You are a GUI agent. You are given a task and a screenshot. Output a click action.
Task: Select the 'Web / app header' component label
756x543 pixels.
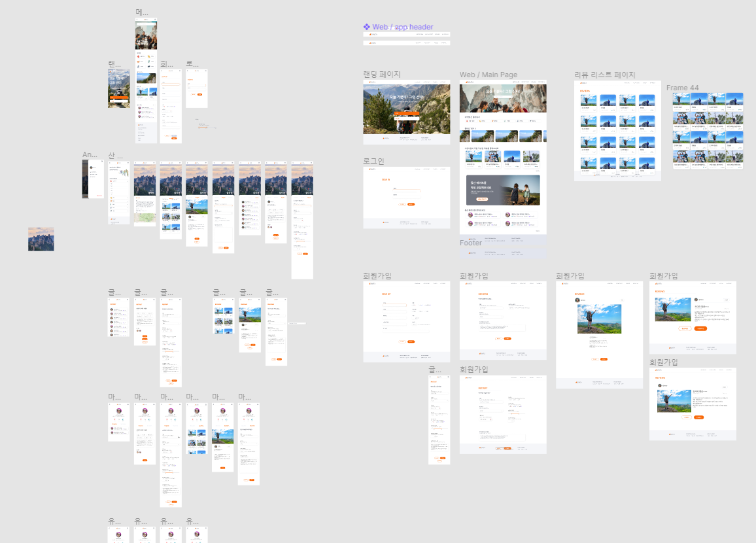(x=403, y=27)
